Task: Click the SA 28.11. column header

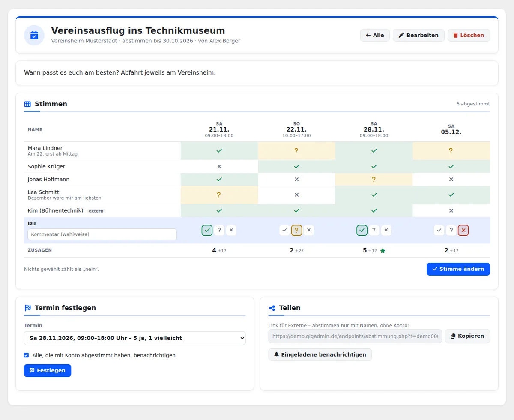Action: click(374, 129)
